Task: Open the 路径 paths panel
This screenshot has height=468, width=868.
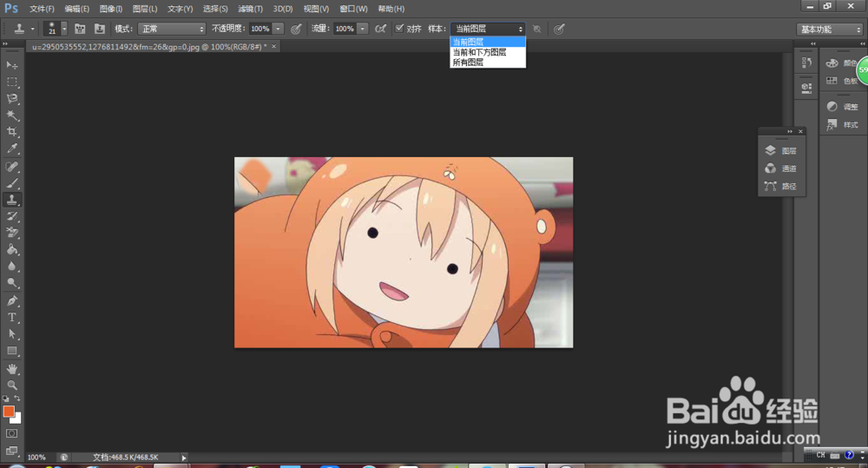Action: coord(781,186)
